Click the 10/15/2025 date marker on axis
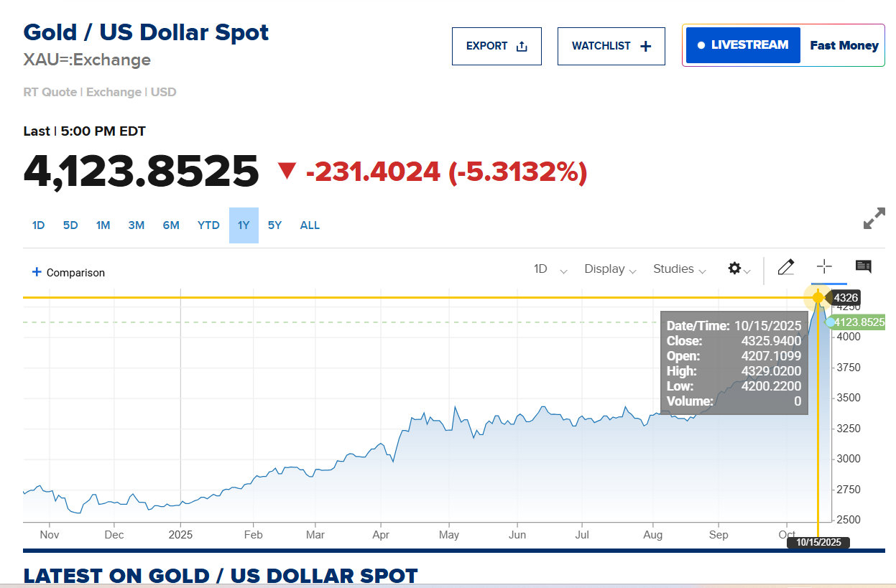The width and height of the screenshot is (896, 588). pos(818,543)
